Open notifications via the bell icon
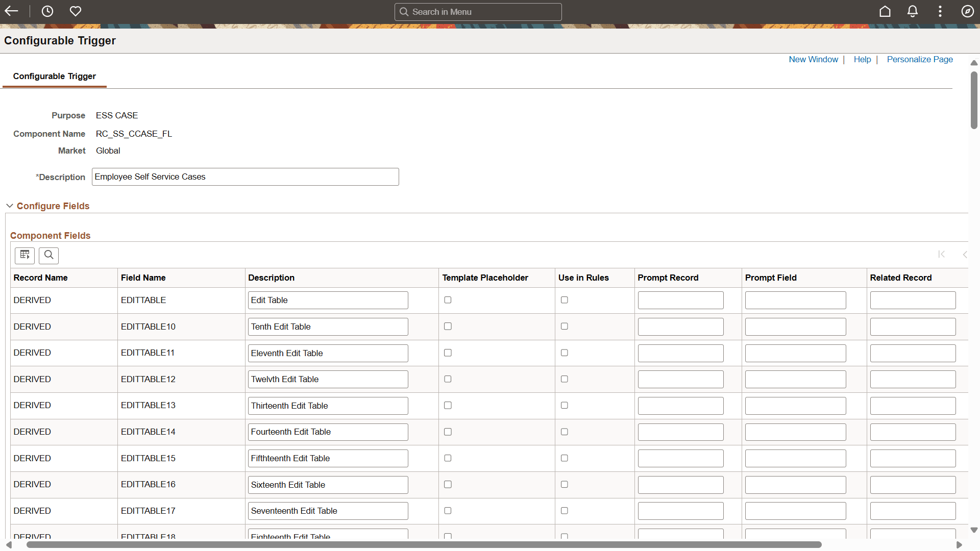Viewport: 980px width, 551px height. (913, 11)
